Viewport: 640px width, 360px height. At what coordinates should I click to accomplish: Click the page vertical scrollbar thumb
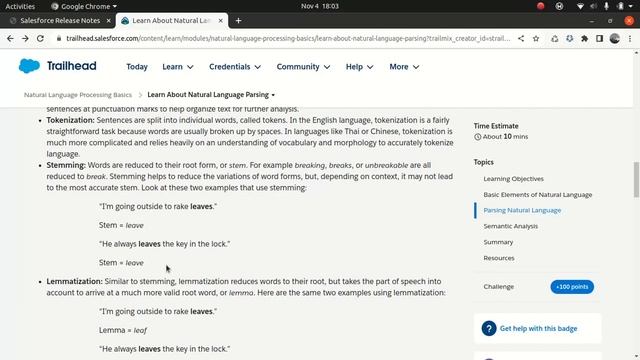pos(636,180)
